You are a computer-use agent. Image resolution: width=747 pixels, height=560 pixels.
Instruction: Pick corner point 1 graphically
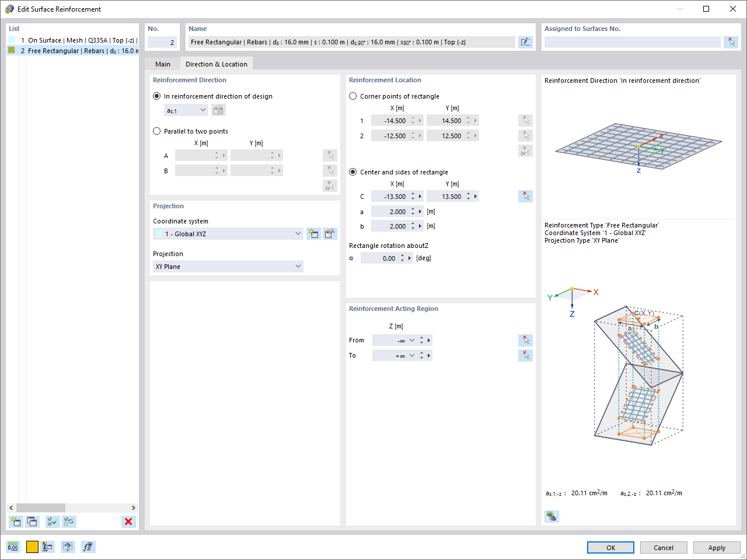pyautogui.click(x=525, y=121)
